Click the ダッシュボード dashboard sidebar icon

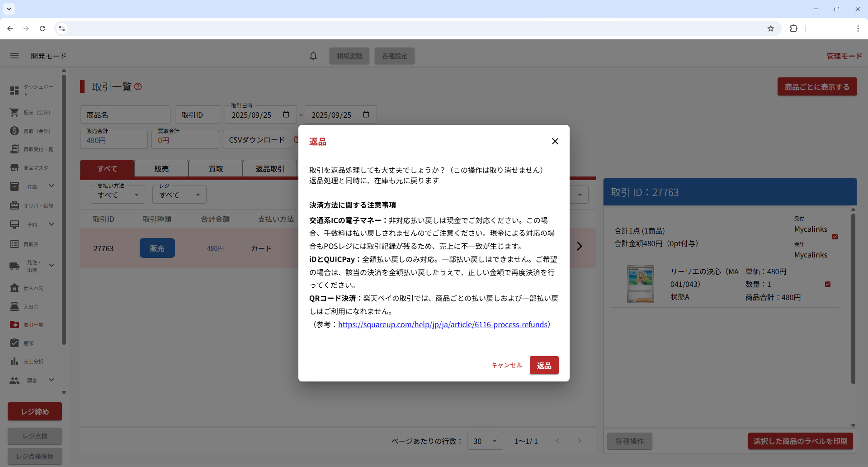click(x=14, y=91)
